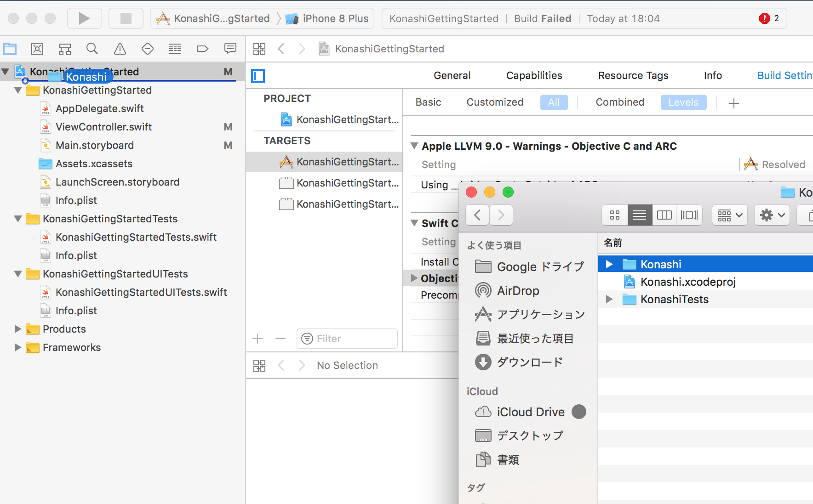This screenshot has width=813, height=504.
Task: Switch to Levels view in build settings
Action: (x=683, y=102)
